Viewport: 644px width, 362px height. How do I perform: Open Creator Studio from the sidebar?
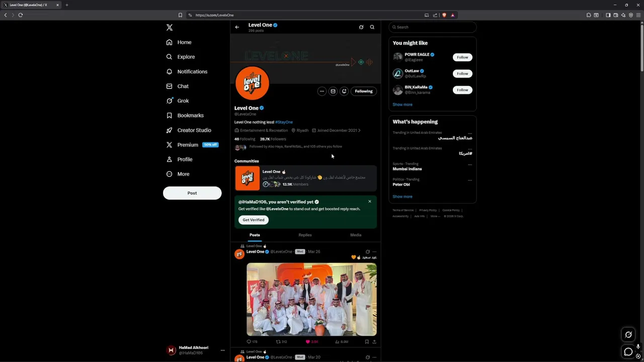point(189,130)
